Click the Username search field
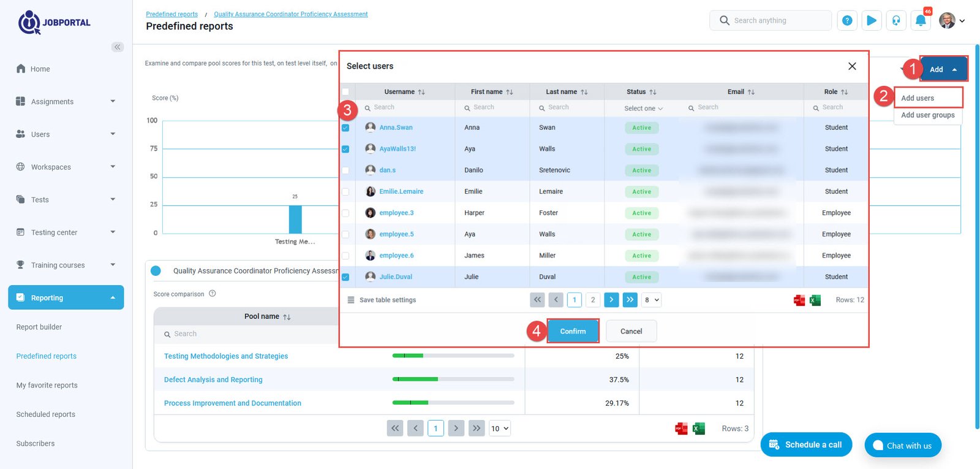 407,107
